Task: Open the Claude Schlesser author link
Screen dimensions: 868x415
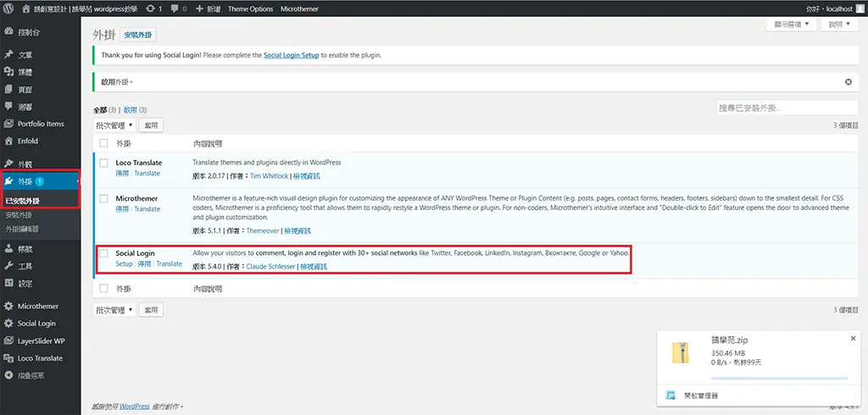Action: [x=270, y=267]
